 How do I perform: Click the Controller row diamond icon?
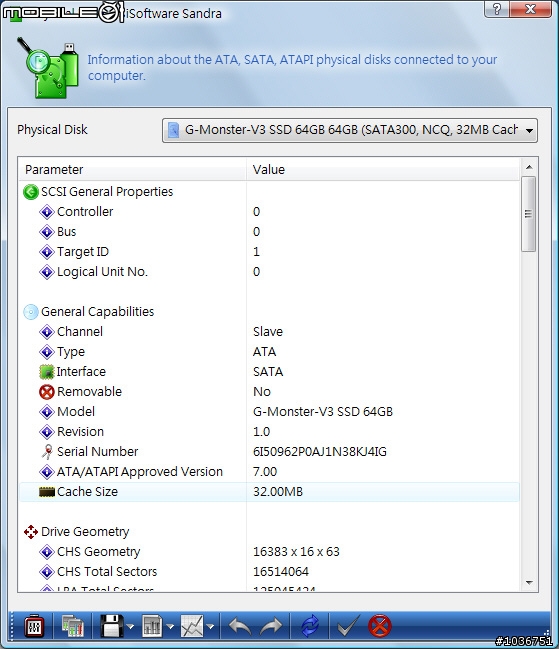click(x=47, y=212)
